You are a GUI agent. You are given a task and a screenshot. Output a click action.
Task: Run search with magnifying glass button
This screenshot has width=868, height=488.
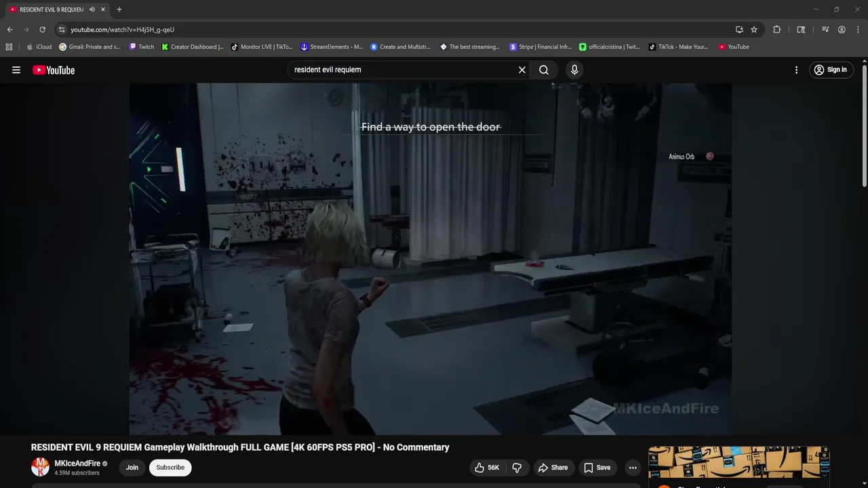click(544, 70)
